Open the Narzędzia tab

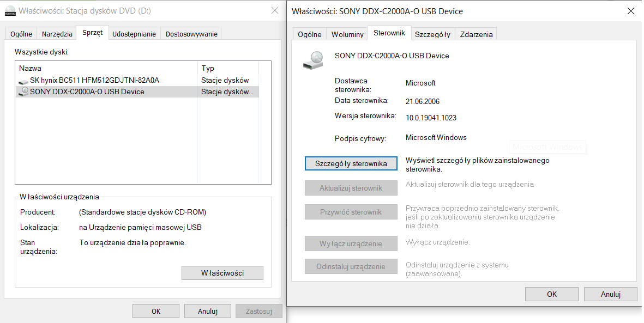coord(57,34)
